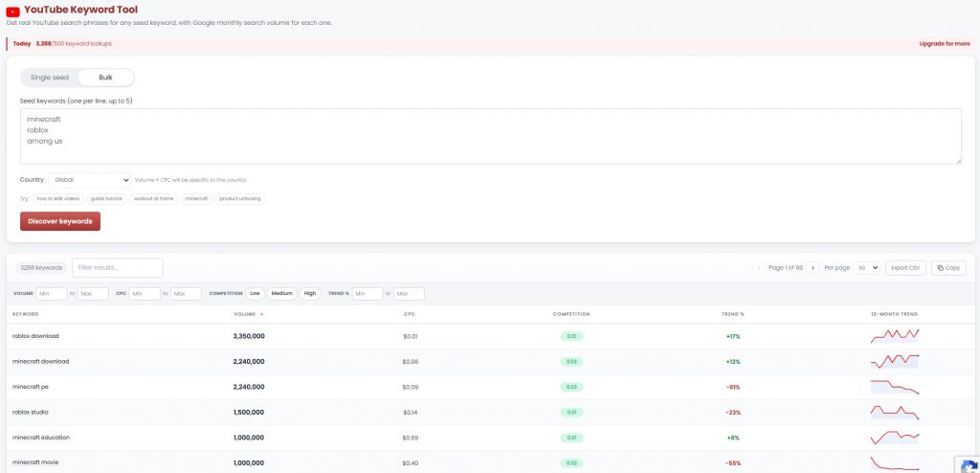Select 'minecraft pe' keyword
980x473 pixels.
[x=30, y=387]
